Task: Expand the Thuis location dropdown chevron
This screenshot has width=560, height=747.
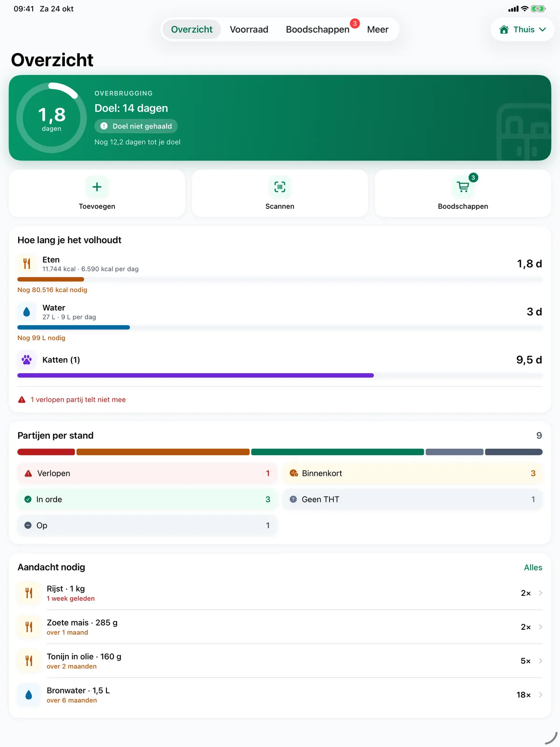Action: [x=542, y=29]
